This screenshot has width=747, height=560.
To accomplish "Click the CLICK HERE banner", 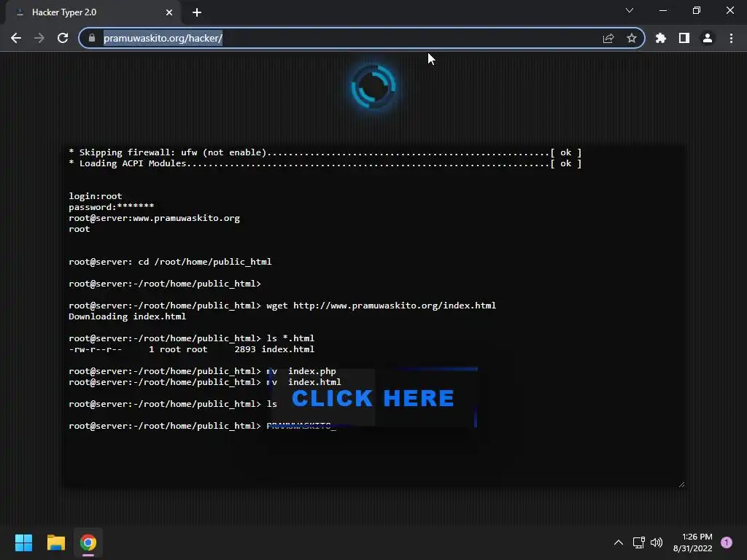I will [373, 398].
